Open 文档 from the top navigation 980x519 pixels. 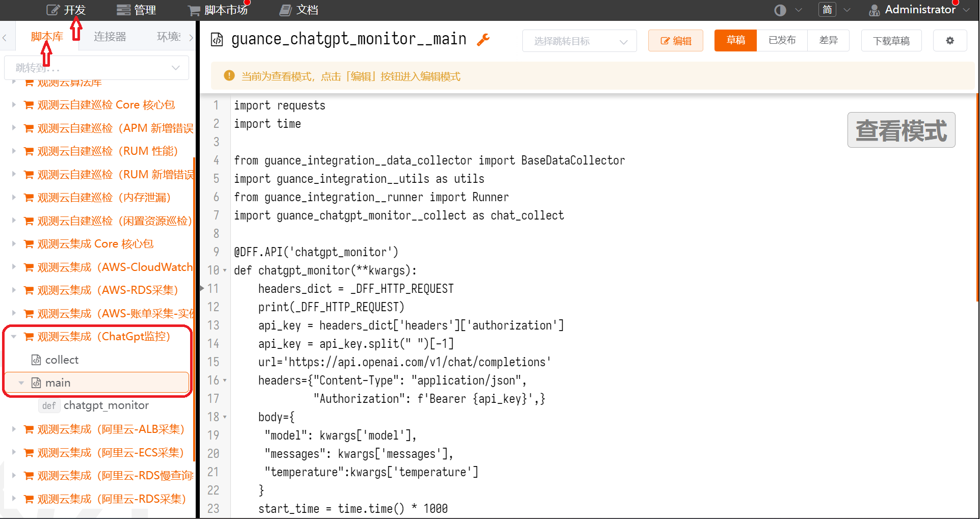point(299,10)
